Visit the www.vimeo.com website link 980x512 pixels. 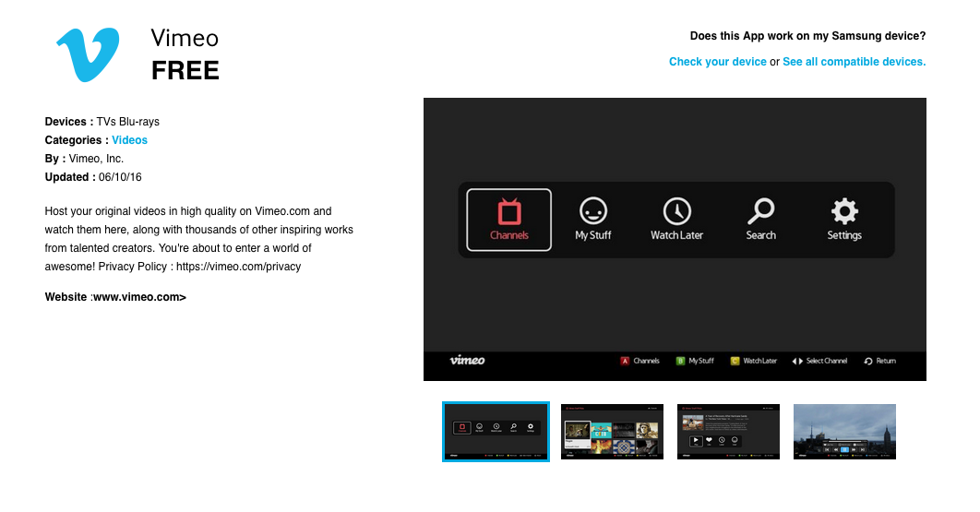[139, 297]
